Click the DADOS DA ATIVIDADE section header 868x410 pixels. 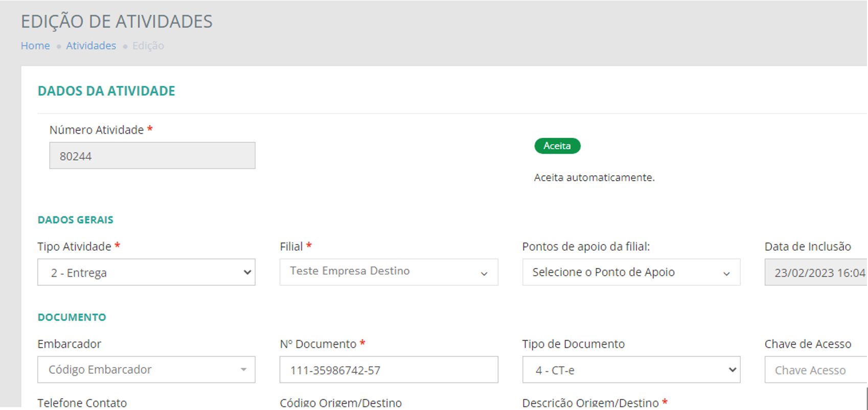[106, 91]
